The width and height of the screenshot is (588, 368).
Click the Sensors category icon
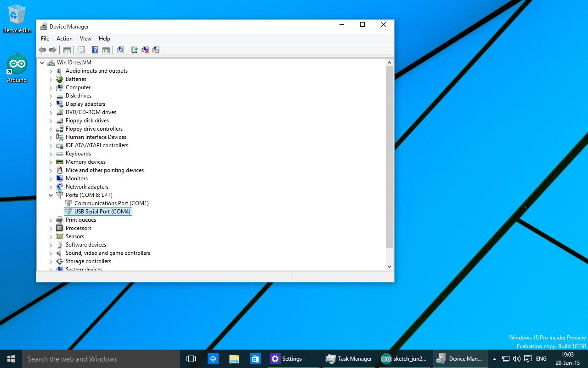click(x=60, y=236)
